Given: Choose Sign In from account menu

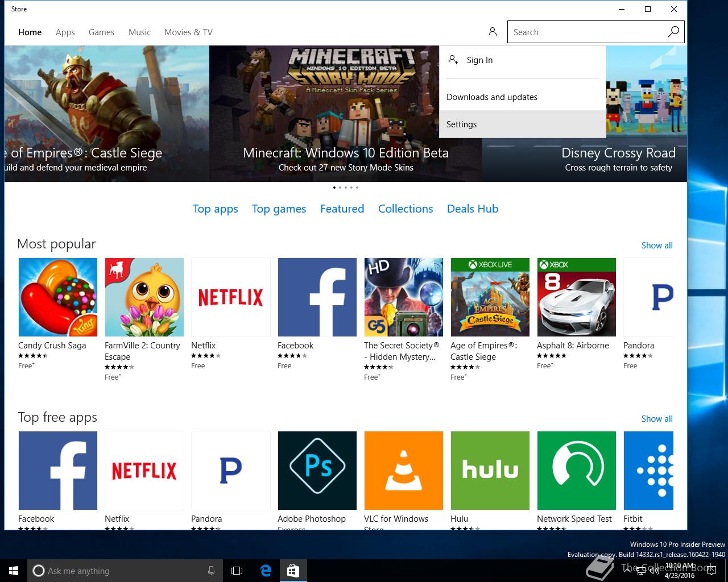Looking at the screenshot, I should coord(523,60).
